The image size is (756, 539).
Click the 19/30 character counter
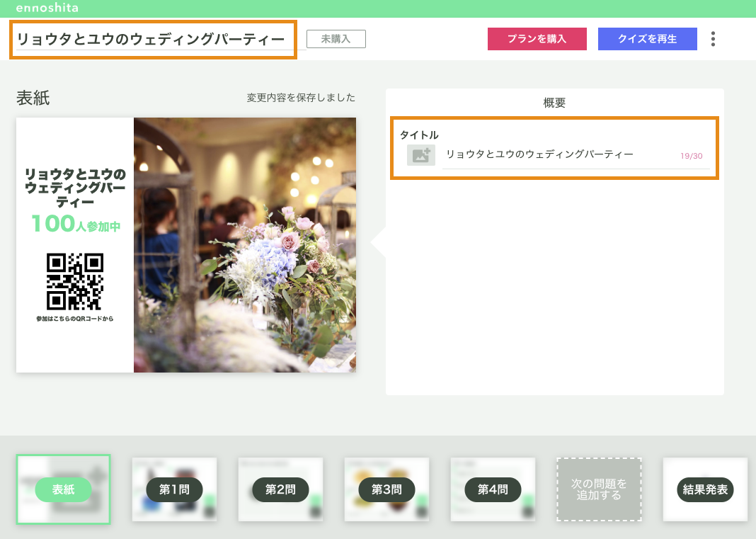[x=692, y=156]
